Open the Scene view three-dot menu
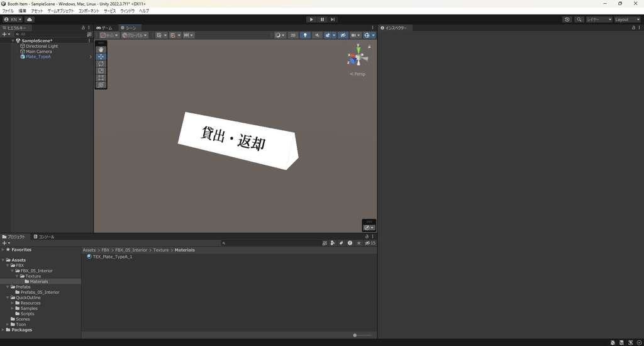Viewport: 644px width, 346px height. pos(372,28)
